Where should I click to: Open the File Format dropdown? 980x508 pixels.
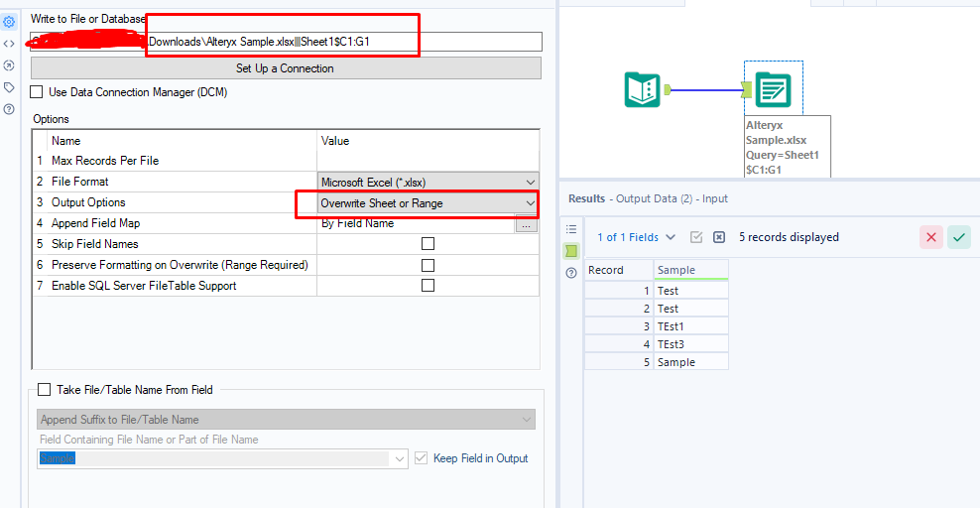(429, 182)
